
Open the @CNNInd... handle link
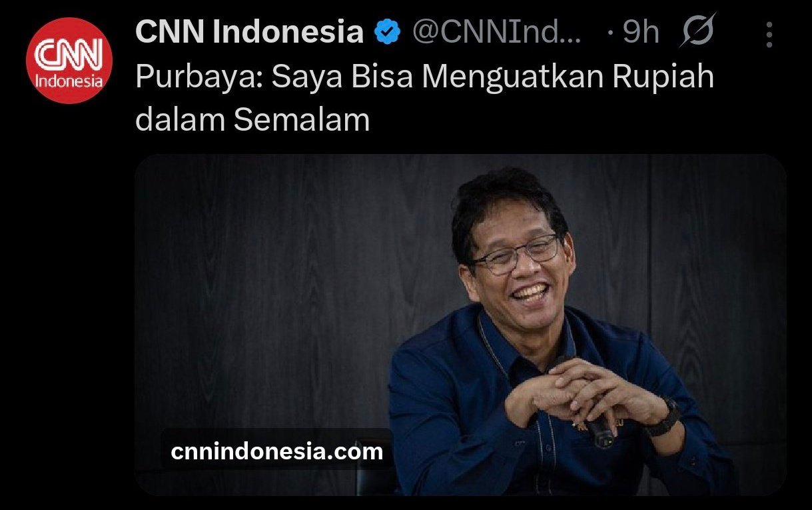pos(496,32)
